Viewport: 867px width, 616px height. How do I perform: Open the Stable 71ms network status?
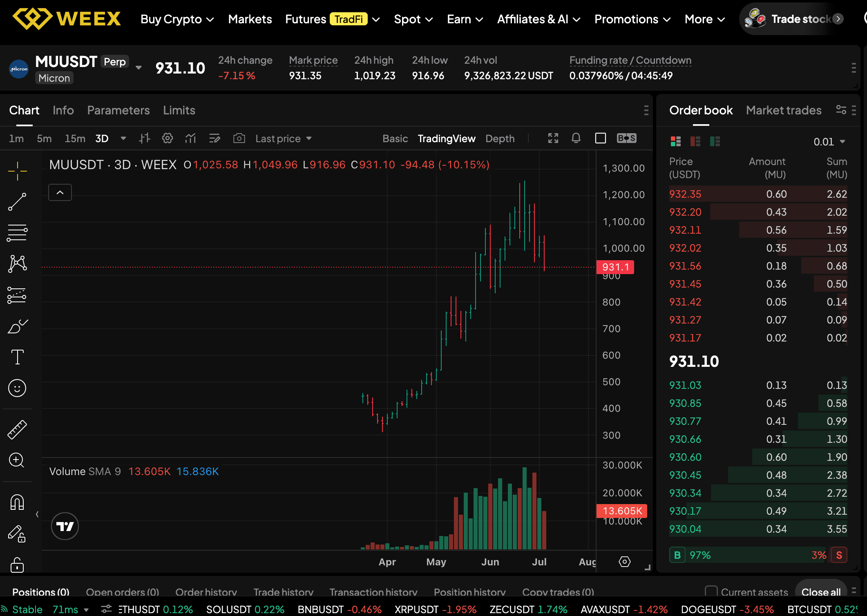pos(45,609)
